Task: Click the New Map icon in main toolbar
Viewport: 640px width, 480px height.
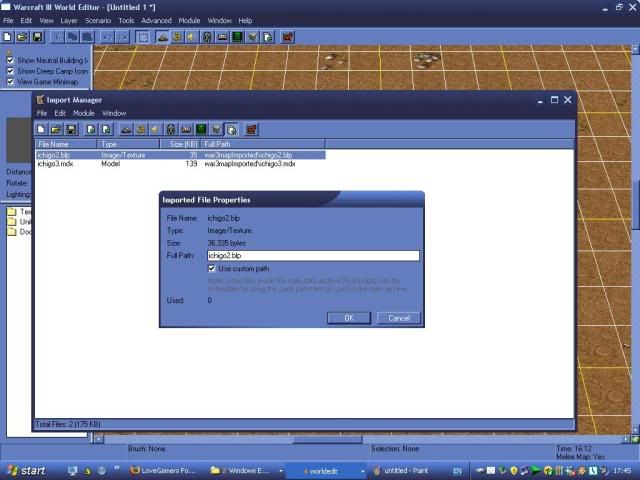Action: (7, 37)
